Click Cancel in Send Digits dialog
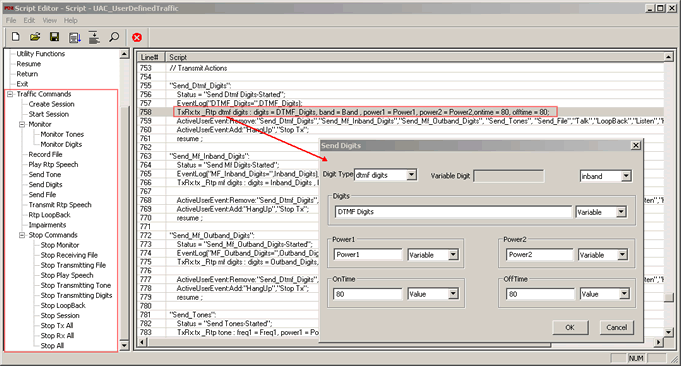This screenshot has height=366, width=681. click(616, 327)
